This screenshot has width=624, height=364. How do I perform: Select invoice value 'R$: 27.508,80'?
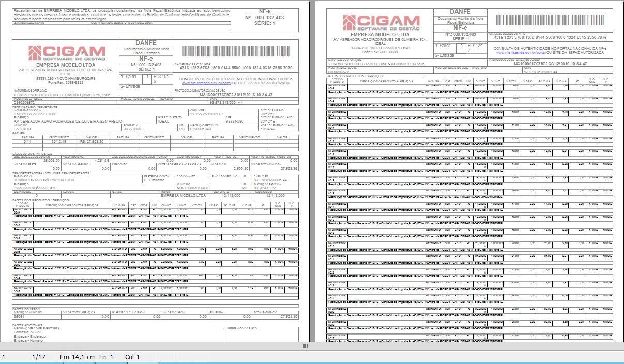coord(92,141)
